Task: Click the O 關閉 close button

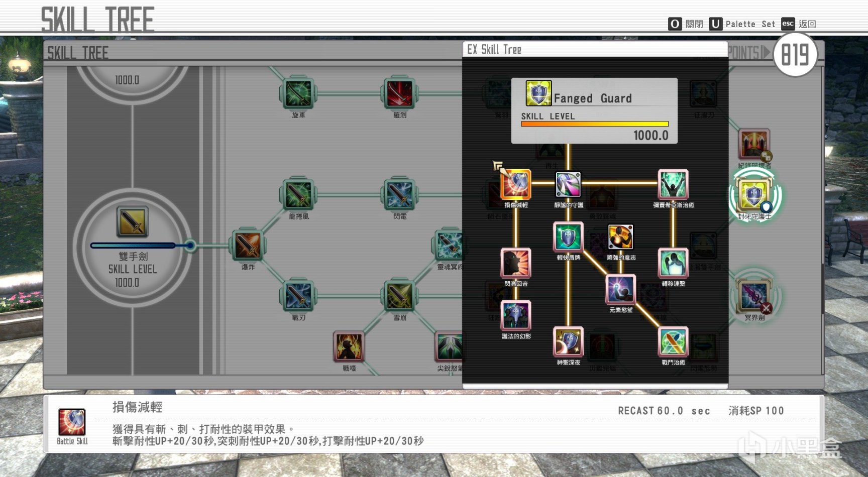Action: click(686, 24)
